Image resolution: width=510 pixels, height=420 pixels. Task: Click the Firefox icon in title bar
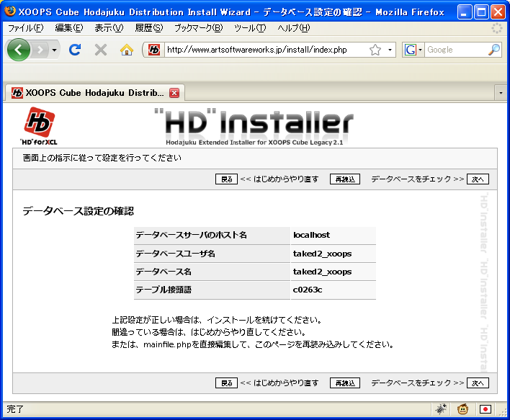point(10,11)
